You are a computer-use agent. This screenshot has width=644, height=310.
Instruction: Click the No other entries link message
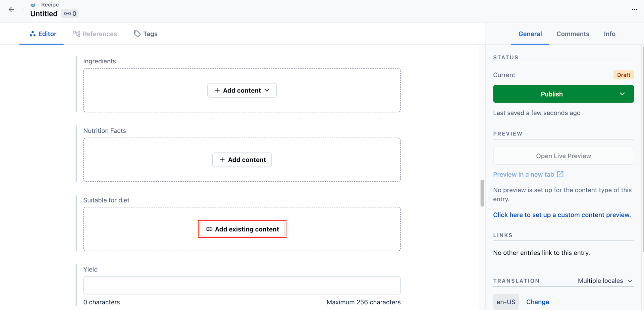click(x=541, y=253)
